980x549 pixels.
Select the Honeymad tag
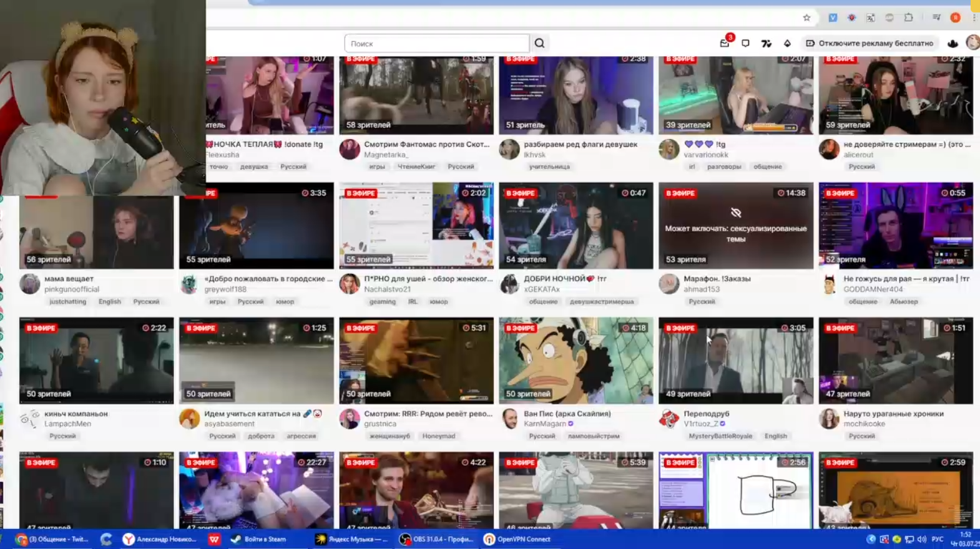(x=439, y=436)
